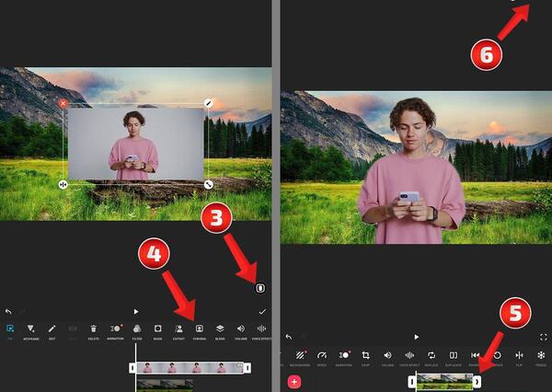
Task: Tap the right trim handle of PIP clip
Action: pyautogui.click(x=247, y=368)
